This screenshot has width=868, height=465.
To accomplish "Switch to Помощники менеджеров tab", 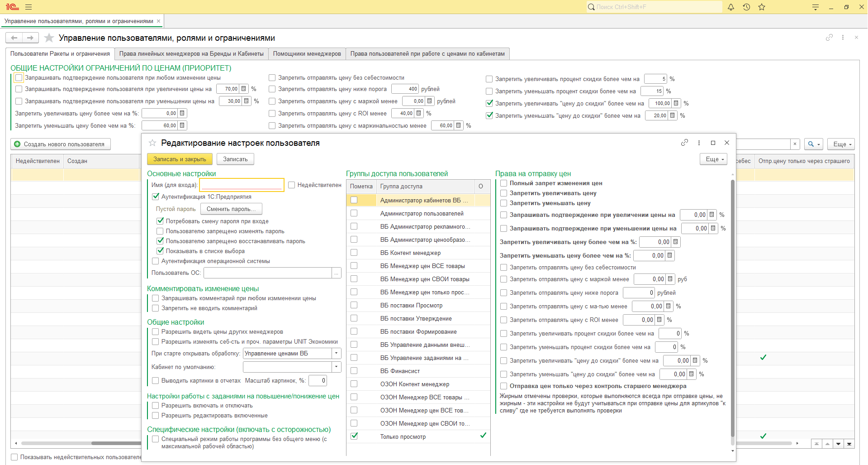I will pyautogui.click(x=307, y=53).
